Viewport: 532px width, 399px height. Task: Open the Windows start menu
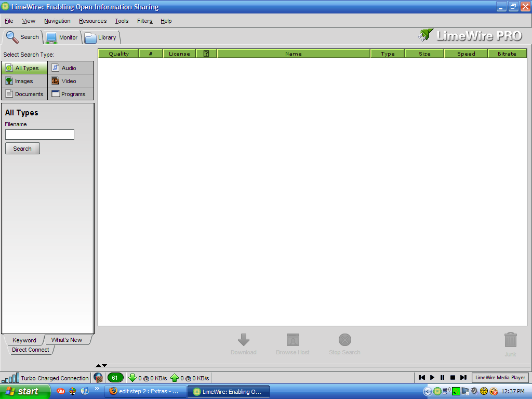(25, 391)
